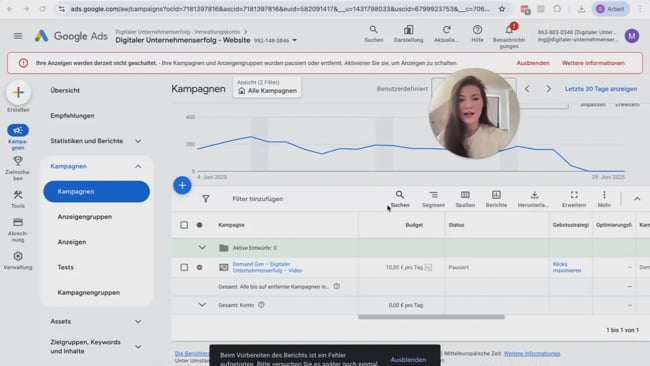
Task: Expand the Gesamt: Konto row
Action: [202, 305]
